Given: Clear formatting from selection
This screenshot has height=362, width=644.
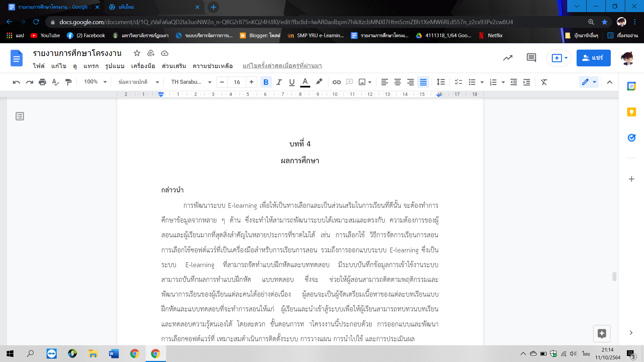Looking at the screenshot, I should (x=544, y=82).
